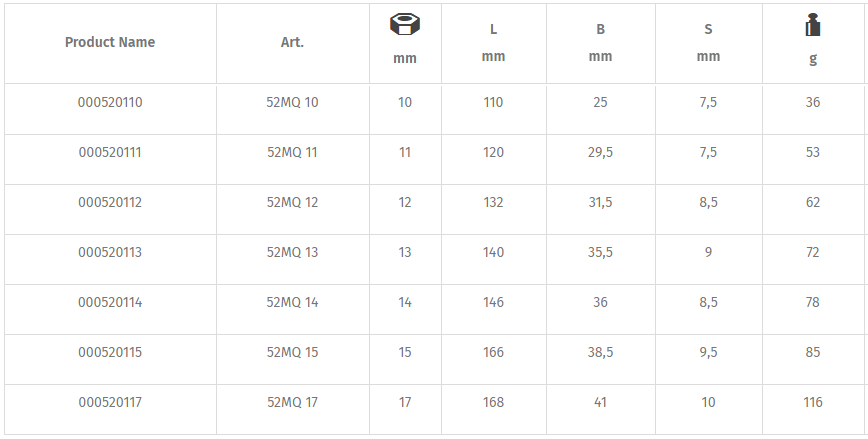This screenshot has height=439, width=868.
Task: Open product 000520117
Action: coord(110,402)
